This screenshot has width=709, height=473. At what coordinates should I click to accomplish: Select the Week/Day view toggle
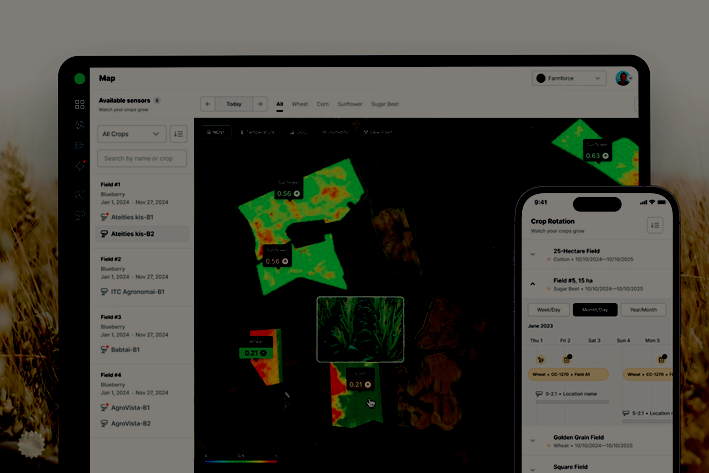click(548, 310)
